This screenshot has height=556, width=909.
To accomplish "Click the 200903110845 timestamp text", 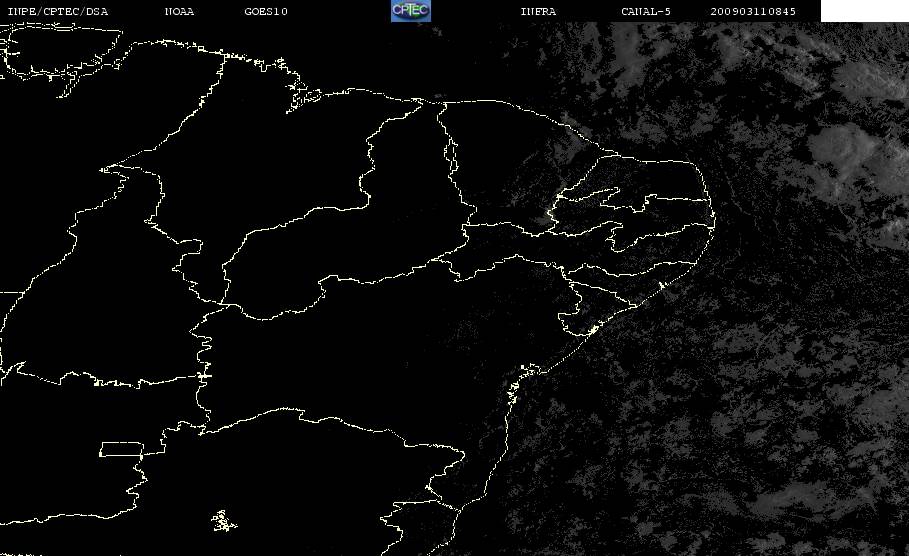I will (753, 11).
